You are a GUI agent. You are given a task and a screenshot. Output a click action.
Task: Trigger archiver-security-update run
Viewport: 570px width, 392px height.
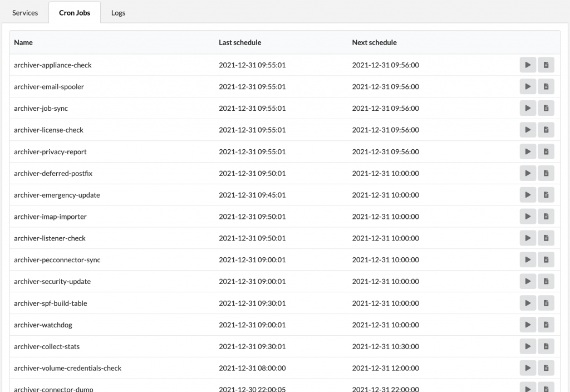pos(528,281)
